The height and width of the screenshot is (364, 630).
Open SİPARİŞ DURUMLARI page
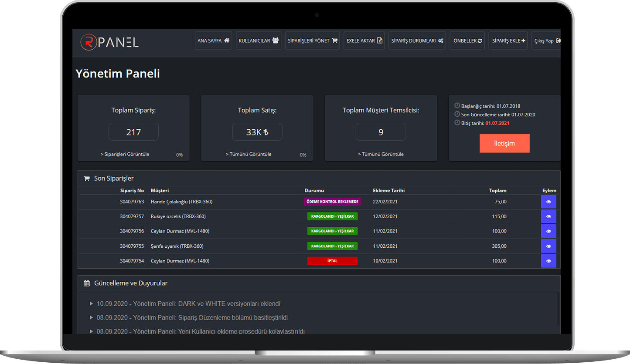point(417,40)
